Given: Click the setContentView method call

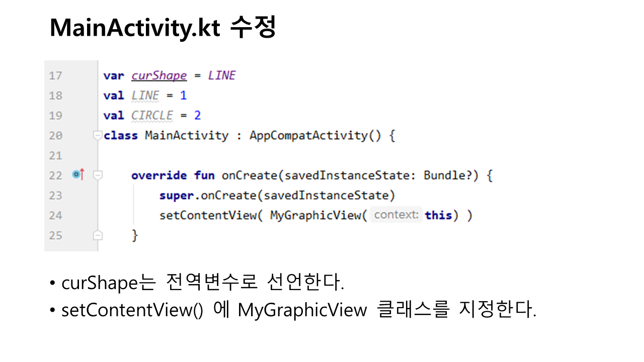Looking at the screenshot, I should (208, 215).
